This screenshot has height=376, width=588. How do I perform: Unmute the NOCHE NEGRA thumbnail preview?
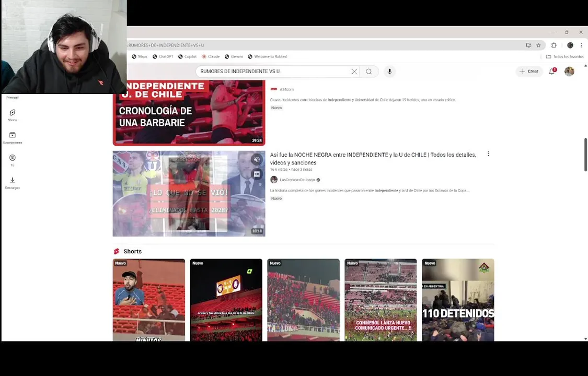coord(257,159)
